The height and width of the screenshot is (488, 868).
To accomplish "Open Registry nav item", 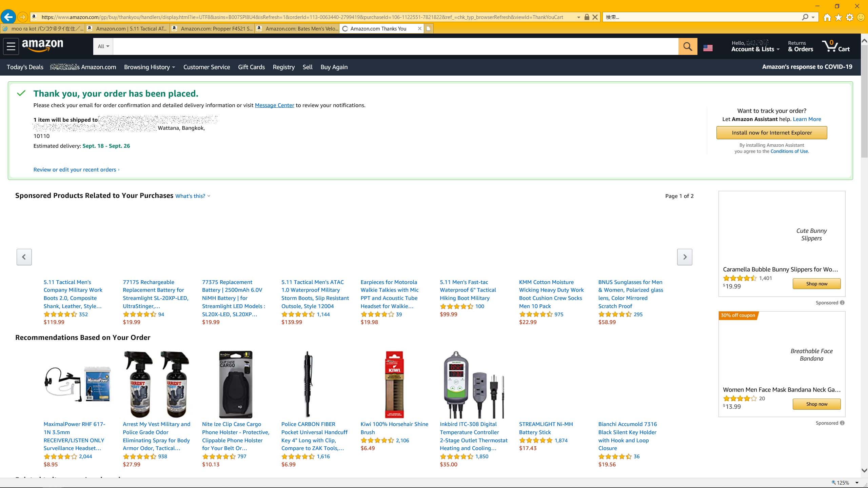I will (283, 67).
